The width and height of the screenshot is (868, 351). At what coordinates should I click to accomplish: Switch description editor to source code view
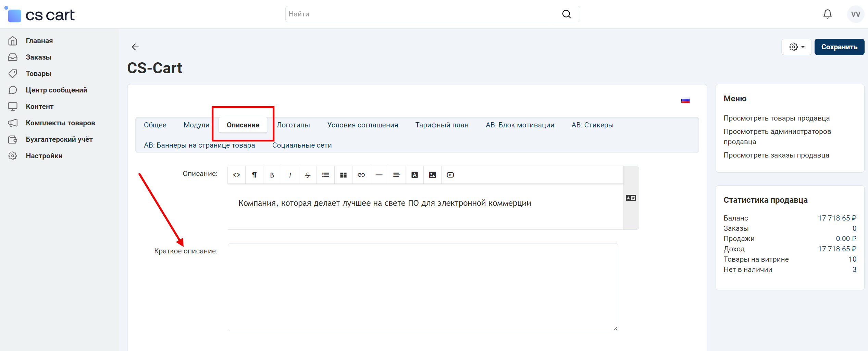236,175
